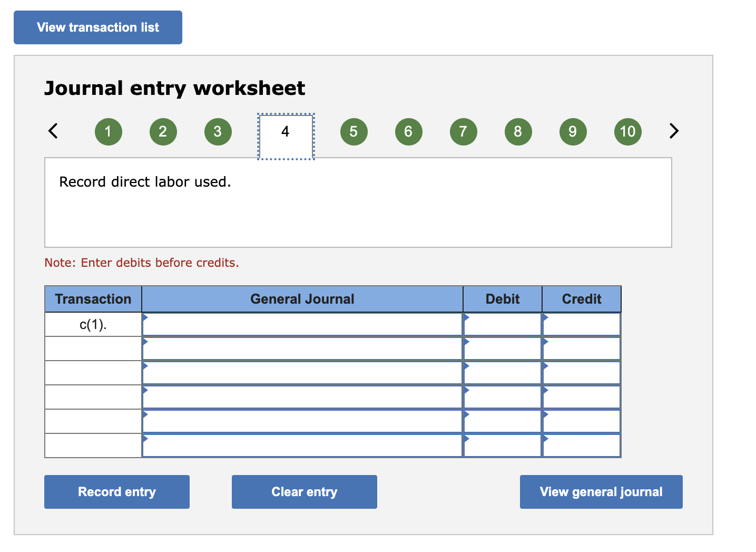
Task: Click second General Journal row input field
Action: click(x=302, y=348)
